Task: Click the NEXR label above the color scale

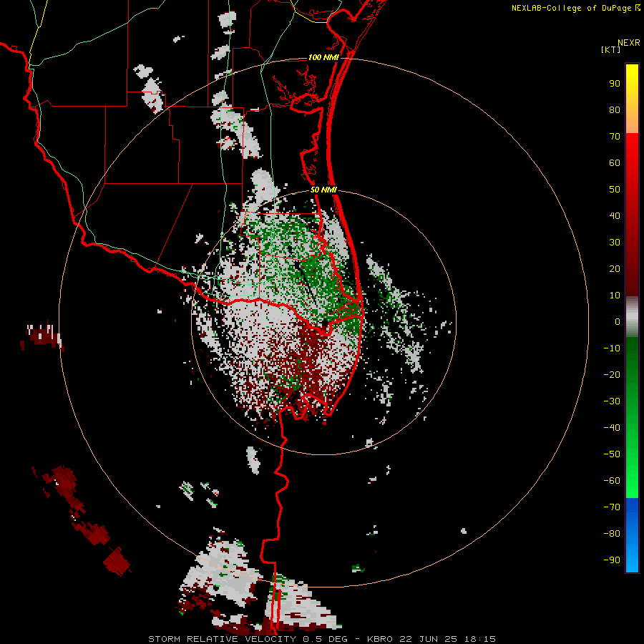Action: [628, 43]
